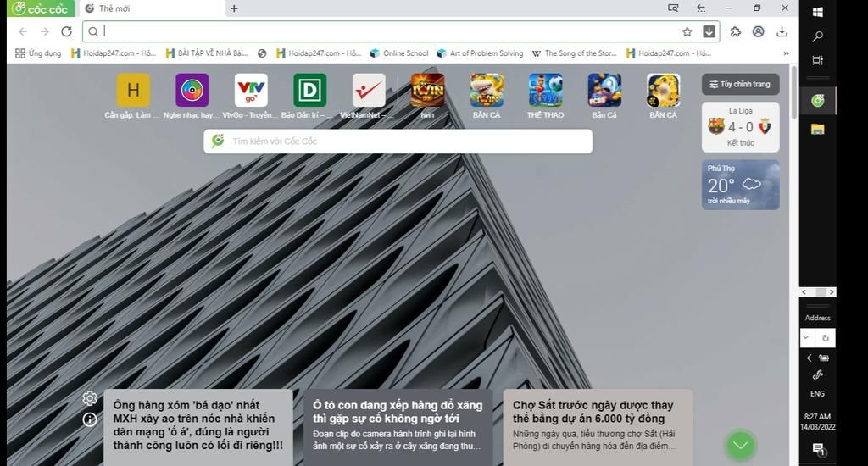Click the ENG language indicator
This screenshot has height=466, width=868.
(818, 393)
